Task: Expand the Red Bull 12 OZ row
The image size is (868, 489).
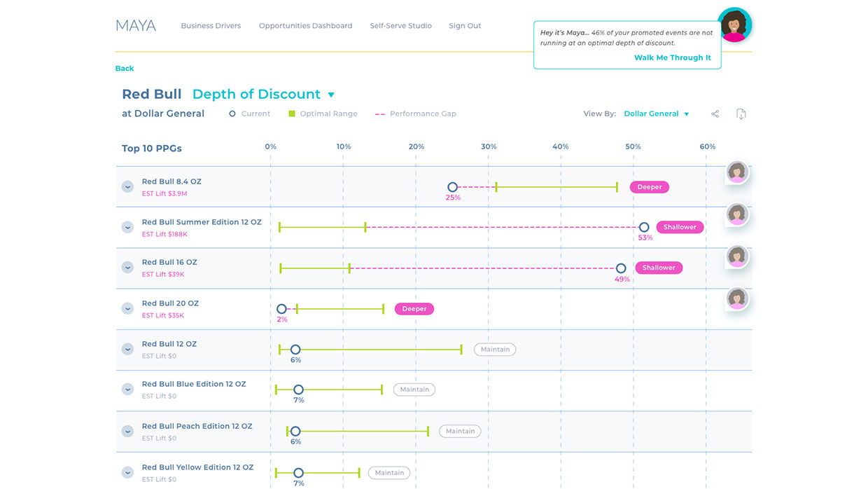Action: click(x=127, y=349)
